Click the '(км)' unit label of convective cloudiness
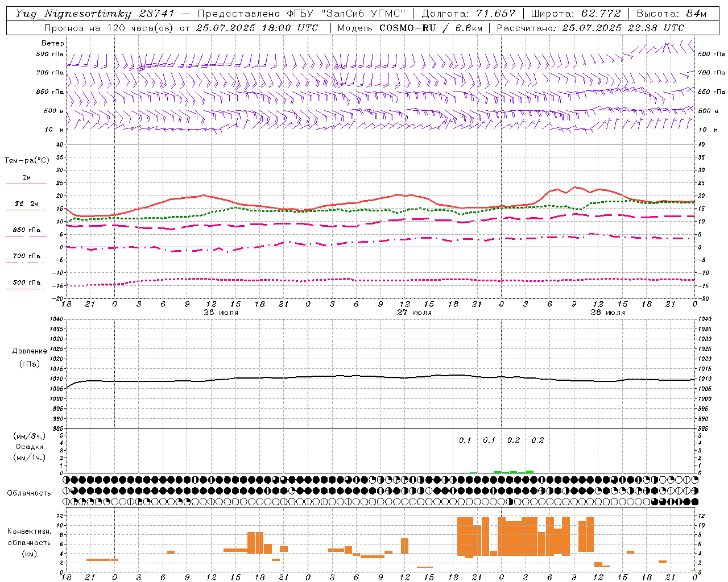728x582 pixels. pos(29,554)
